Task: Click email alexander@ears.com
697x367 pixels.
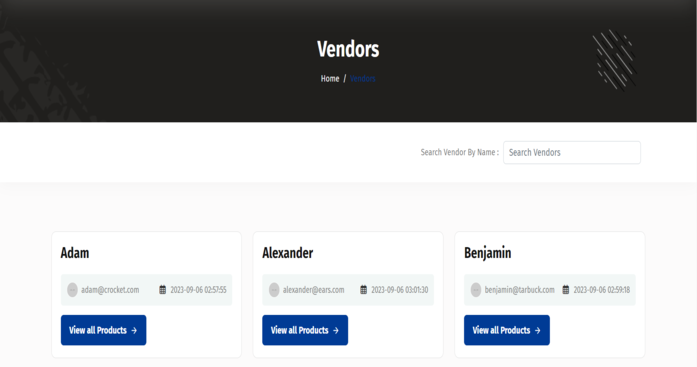Action: click(x=313, y=290)
